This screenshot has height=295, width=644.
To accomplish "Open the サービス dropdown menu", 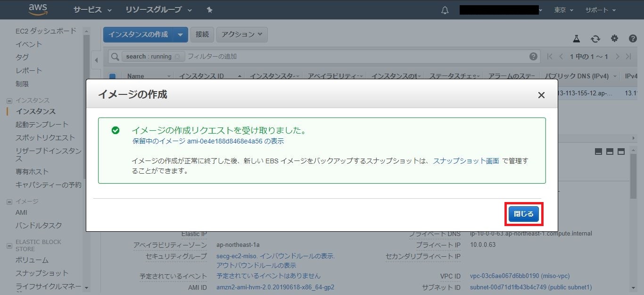I will point(92,10).
